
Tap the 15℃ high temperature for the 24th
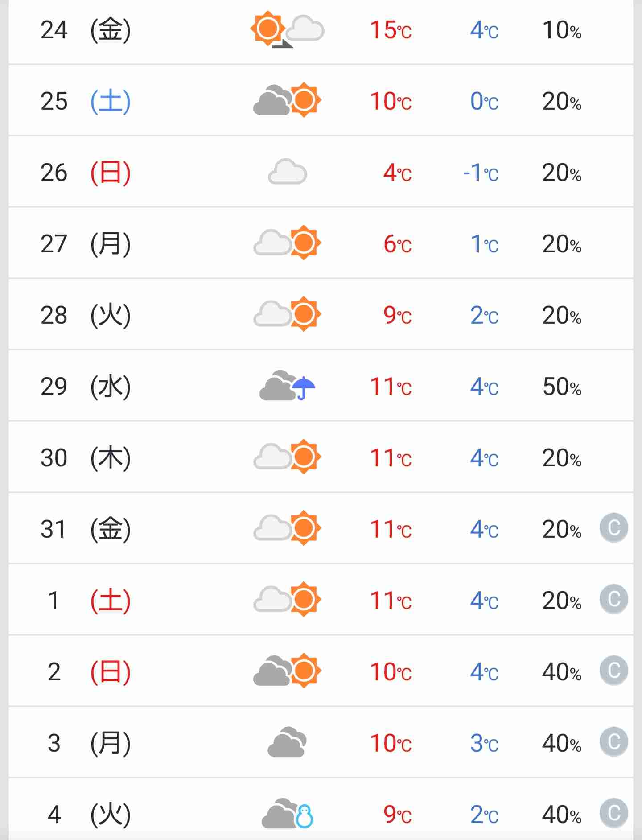point(391,30)
